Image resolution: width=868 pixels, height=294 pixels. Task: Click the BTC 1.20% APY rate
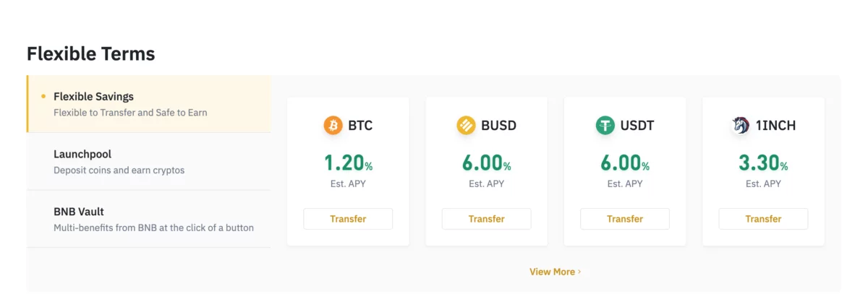(x=347, y=163)
